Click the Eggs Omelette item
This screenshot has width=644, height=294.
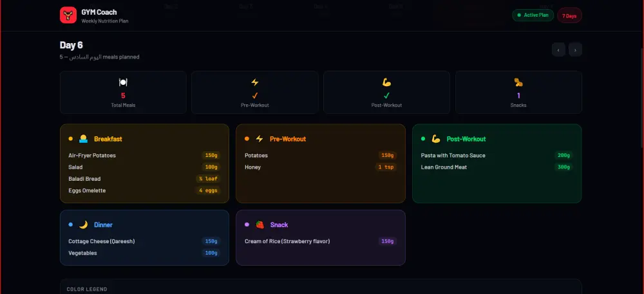[x=87, y=190]
